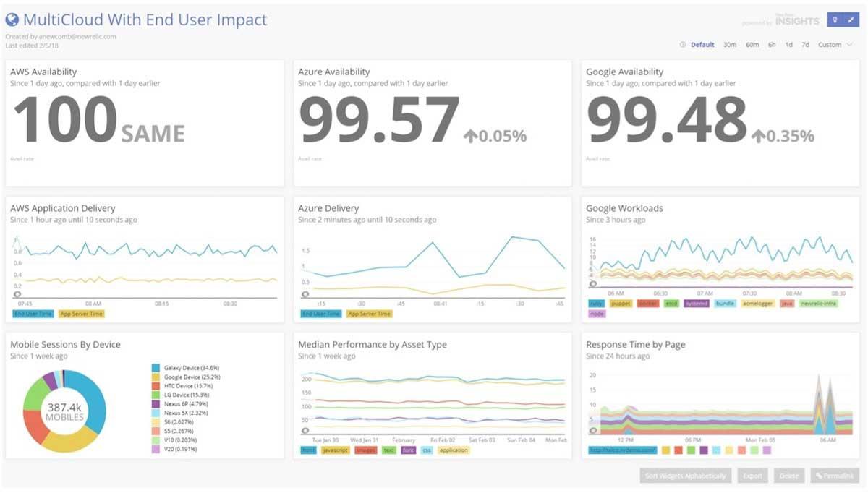Viewport: 868px width, 493px height.
Task: Click the Galaxy Device blue legend swatch
Action: [x=154, y=369]
